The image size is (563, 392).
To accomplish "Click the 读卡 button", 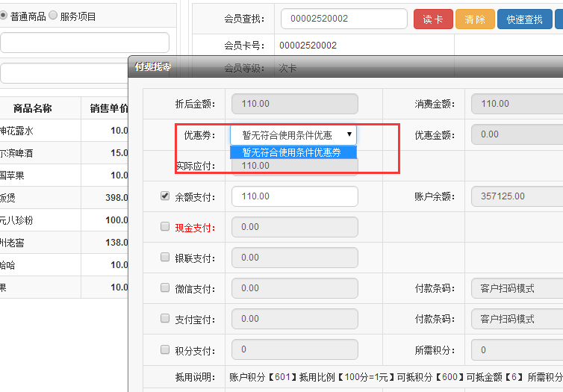I will tap(432, 19).
